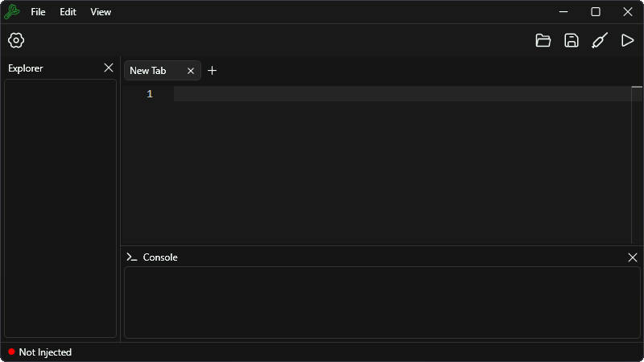This screenshot has height=362, width=644.
Task: Click the inject plug icon
Action: (x=600, y=40)
